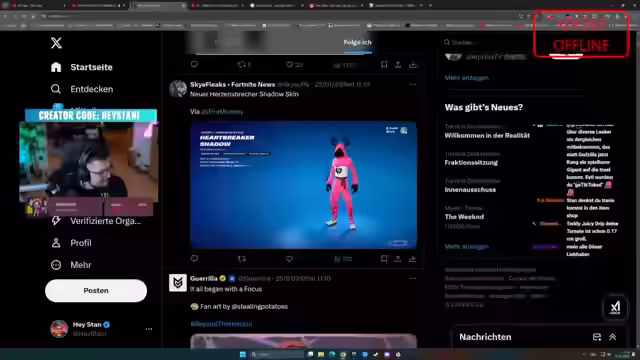The width and height of the screenshot is (640, 360).
Task: Open Hey Stan account options (three dots)
Action: point(149,329)
